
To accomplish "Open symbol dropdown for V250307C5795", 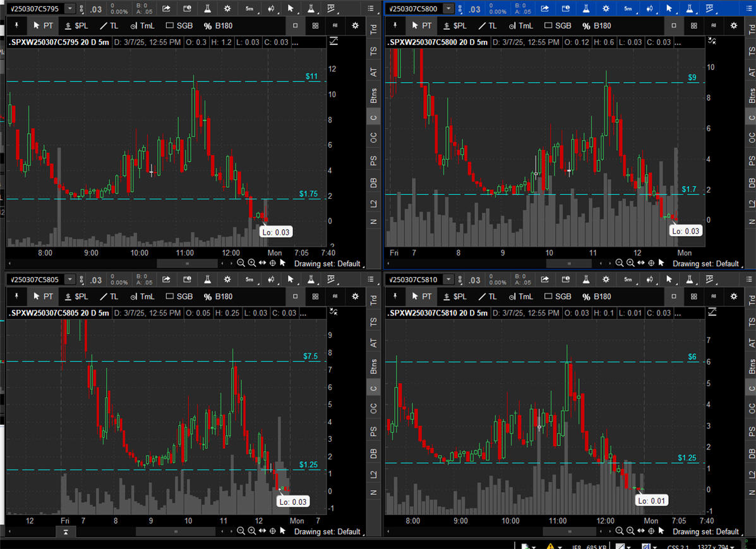I will (70, 9).
